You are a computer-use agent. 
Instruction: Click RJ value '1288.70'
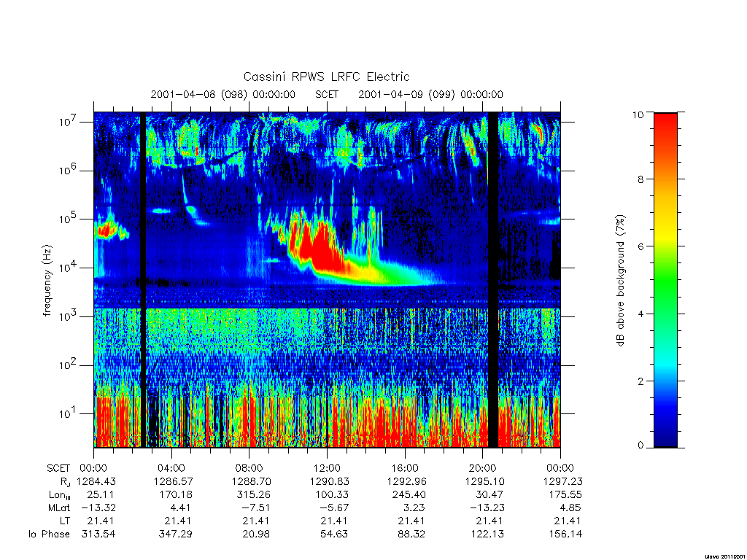[x=252, y=482]
